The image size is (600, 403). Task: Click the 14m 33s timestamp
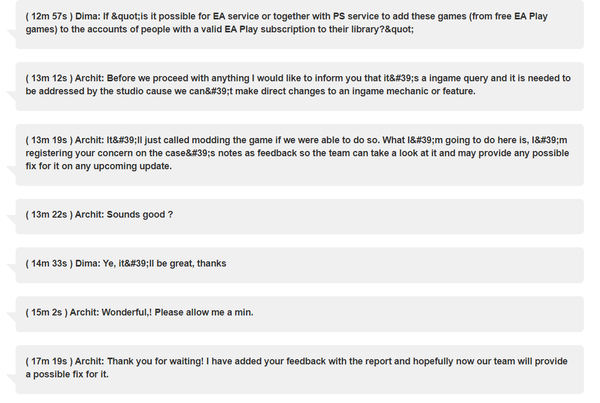click(x=49, y=264)
